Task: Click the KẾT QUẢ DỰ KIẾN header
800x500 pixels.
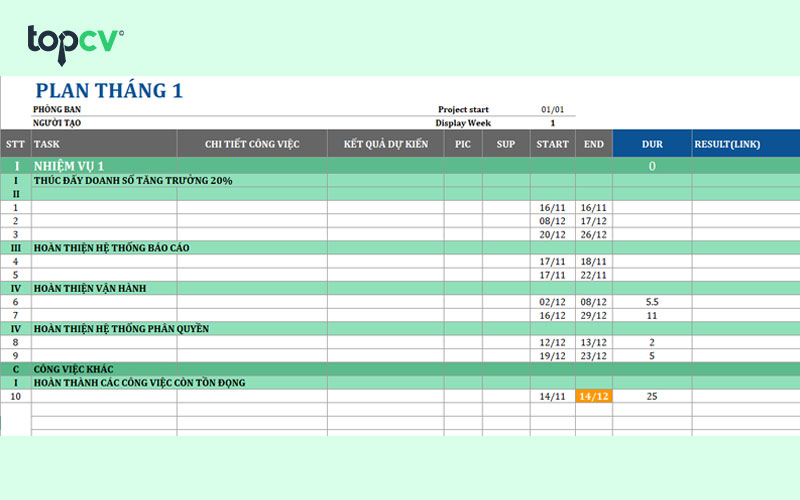Action: point(386,144)
